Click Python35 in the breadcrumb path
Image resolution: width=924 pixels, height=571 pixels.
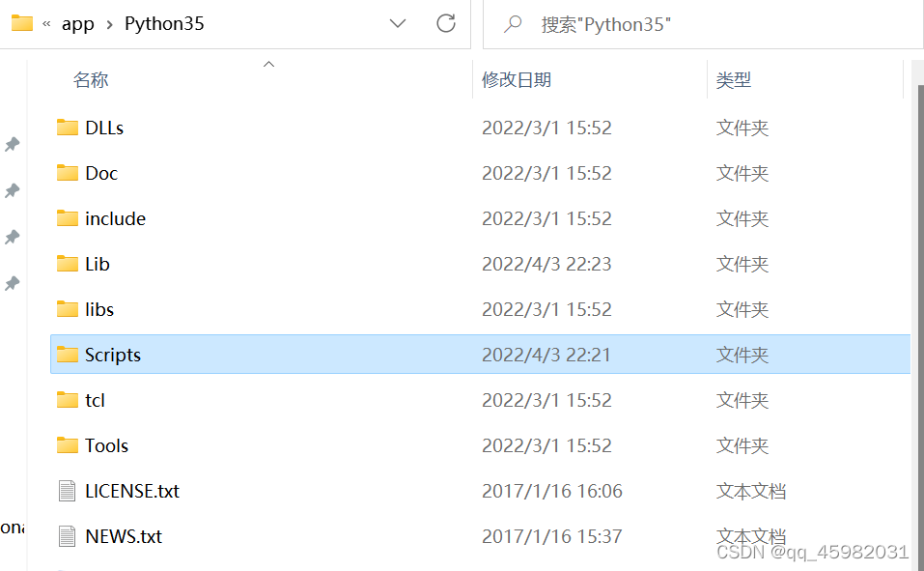point(164,23)
